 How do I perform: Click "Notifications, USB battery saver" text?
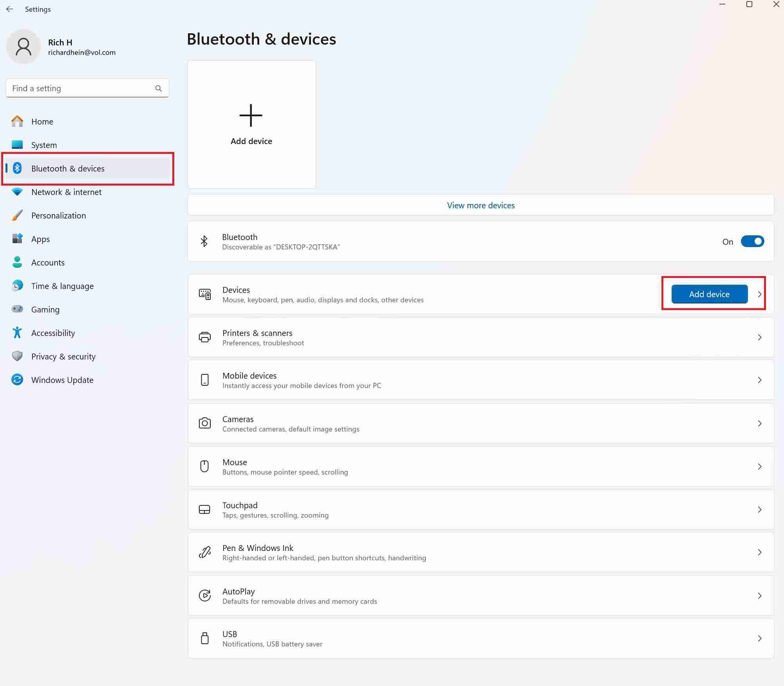(272, 644)
